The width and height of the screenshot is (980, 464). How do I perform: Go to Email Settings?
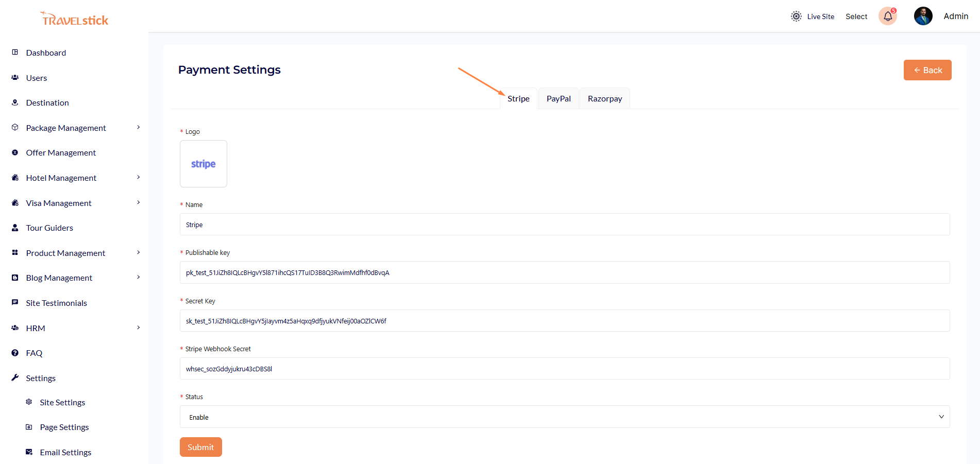coord(65,452)
